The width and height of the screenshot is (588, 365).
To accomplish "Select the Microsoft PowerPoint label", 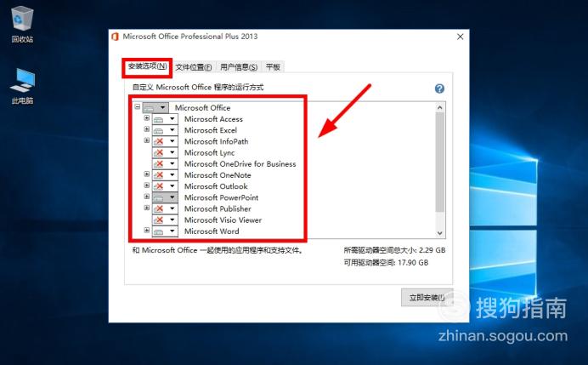I will 221,197.
